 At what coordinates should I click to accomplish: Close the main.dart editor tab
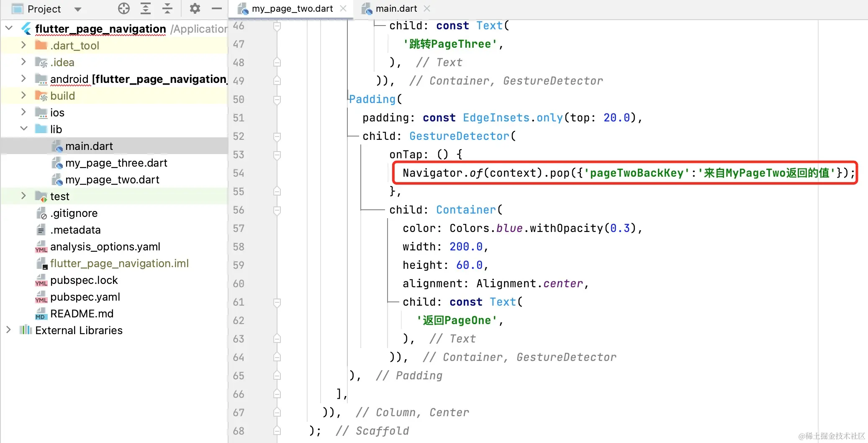427,8
